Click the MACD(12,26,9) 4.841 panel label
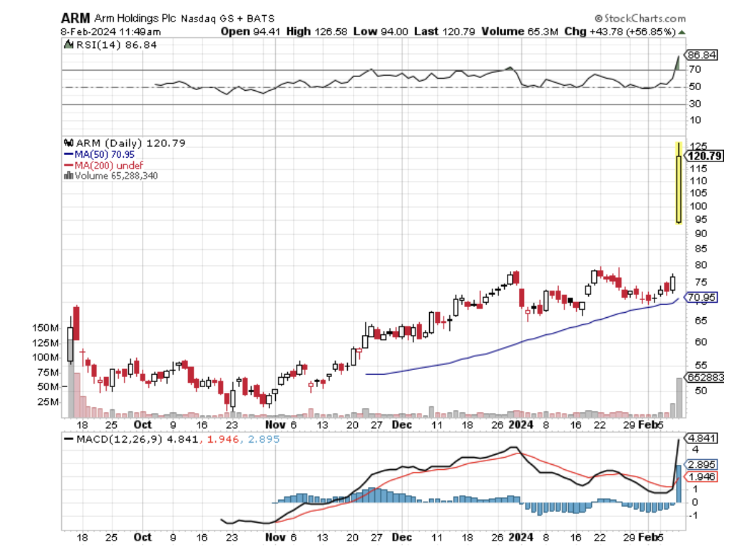This screenshot has height=560, width=746. pyautogui.click(x=137, y=440)
